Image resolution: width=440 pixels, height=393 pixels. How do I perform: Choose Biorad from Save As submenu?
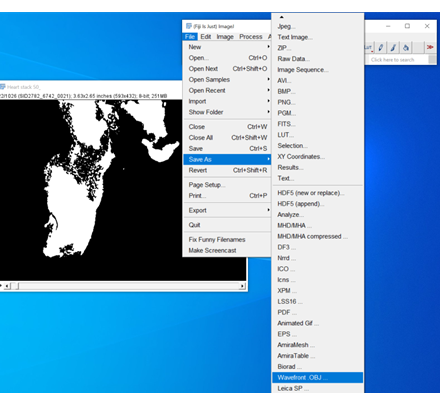coord(318,367)
